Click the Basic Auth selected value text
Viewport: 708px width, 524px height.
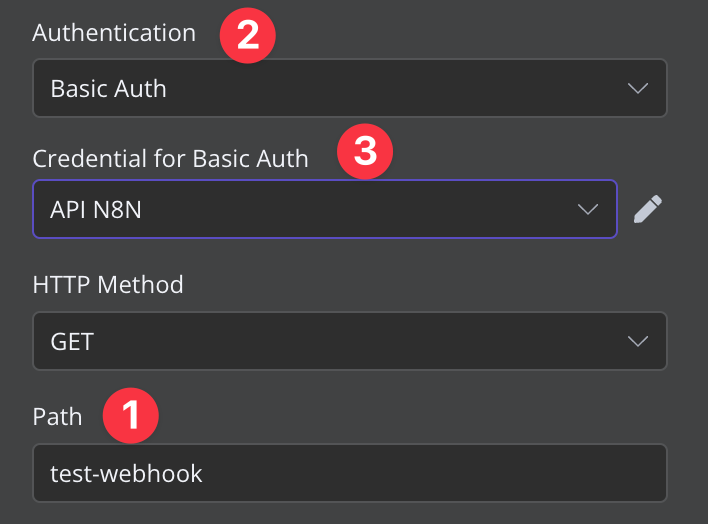pos(108,89)
